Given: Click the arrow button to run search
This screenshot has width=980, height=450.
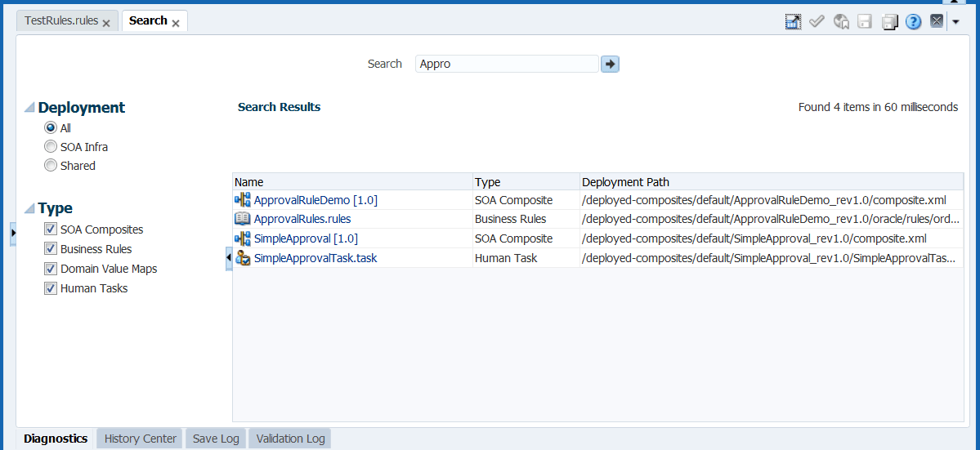Looking at the screenshot, I should [x=610, y=64].
